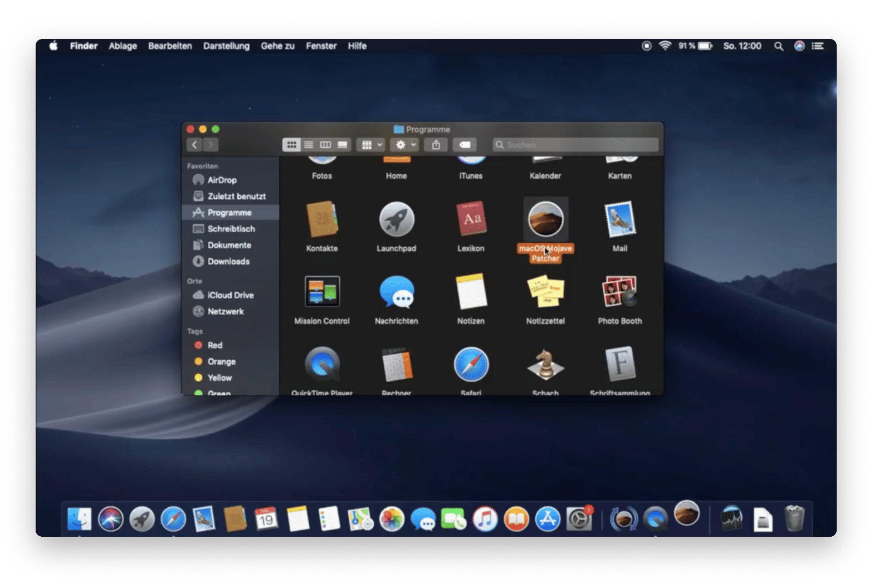The width and height of the screenshot is (869, 588).
Task: Open the Photos app from the Dock
Action: 392,519
